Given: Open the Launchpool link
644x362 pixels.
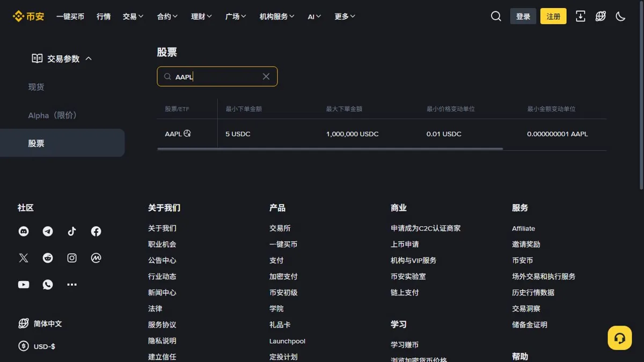Looking at the screenshot, I should coord(287,341).
